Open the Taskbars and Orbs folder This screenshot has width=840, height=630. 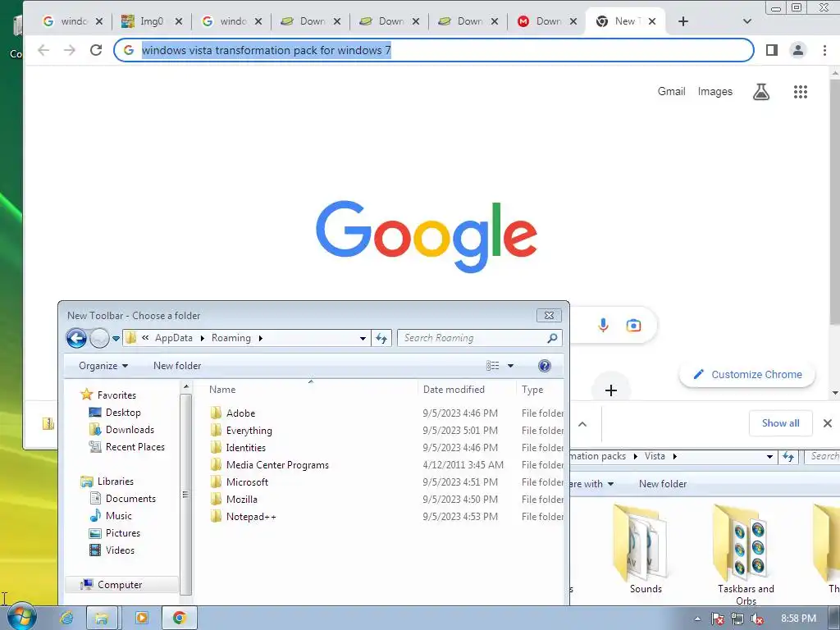746,555
